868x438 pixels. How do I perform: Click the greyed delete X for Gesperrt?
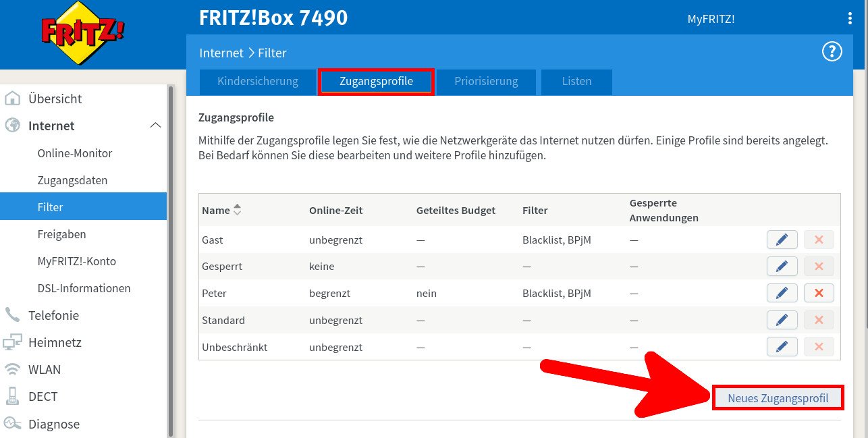(x=819, y=267)
